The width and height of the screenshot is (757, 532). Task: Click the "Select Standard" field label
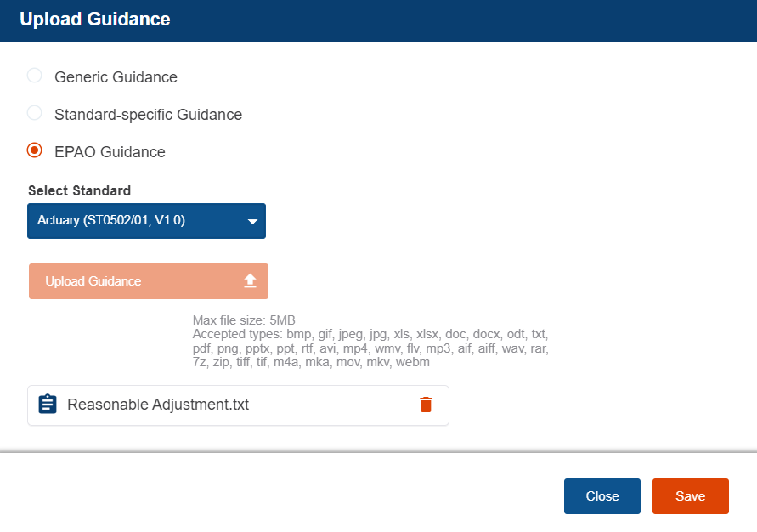point(80,190)
